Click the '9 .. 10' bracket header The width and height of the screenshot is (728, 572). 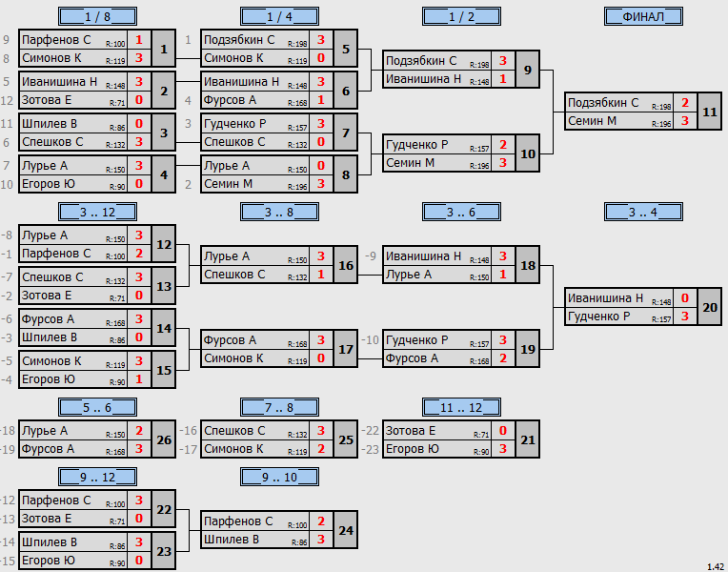(279, 478)
